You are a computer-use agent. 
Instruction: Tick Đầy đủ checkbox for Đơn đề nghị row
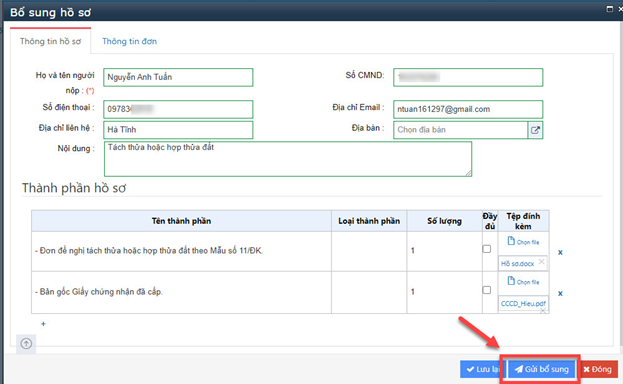487,249
